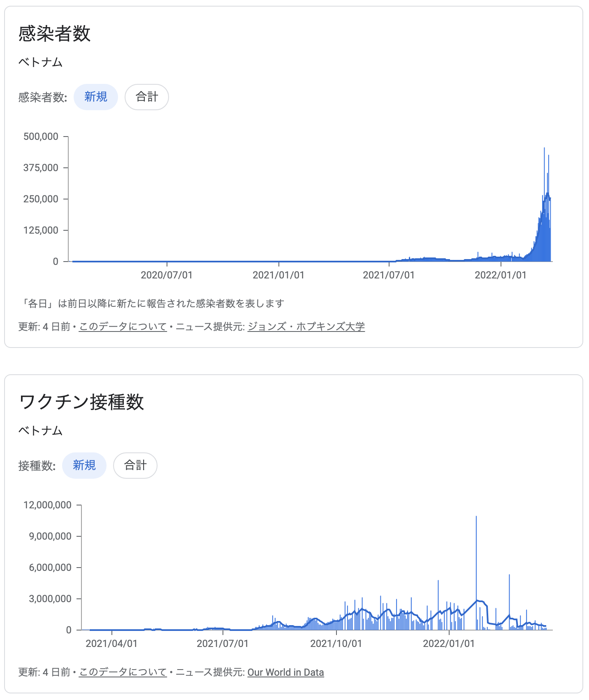Click the ワクチン接種数 card heading
The width and height of the screenshot is (589, 700).
pos(81,402)
